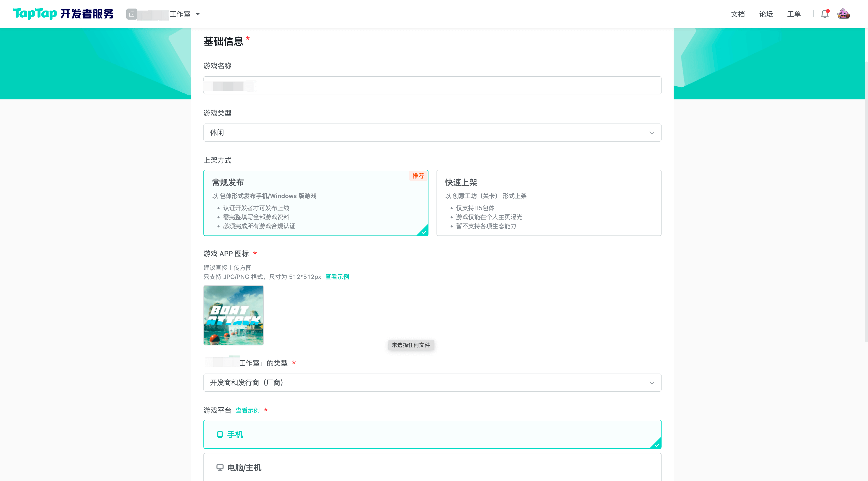Image resolution: width=868 pixels, height=481 pixels.
Task: Click 查看示例 link next to icon size
Action: (x=337, y=277)
